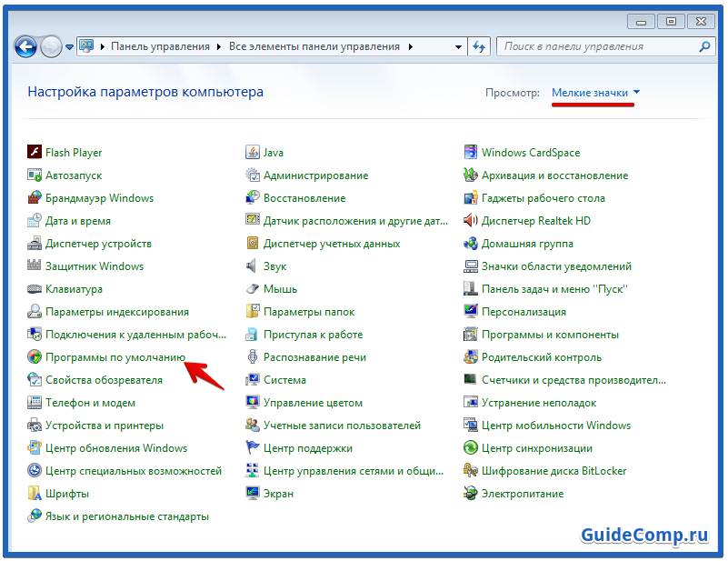Open the Мелкие значки view dropdown
Viewport: 728px width, 561px height.
[x=595, y=93]
